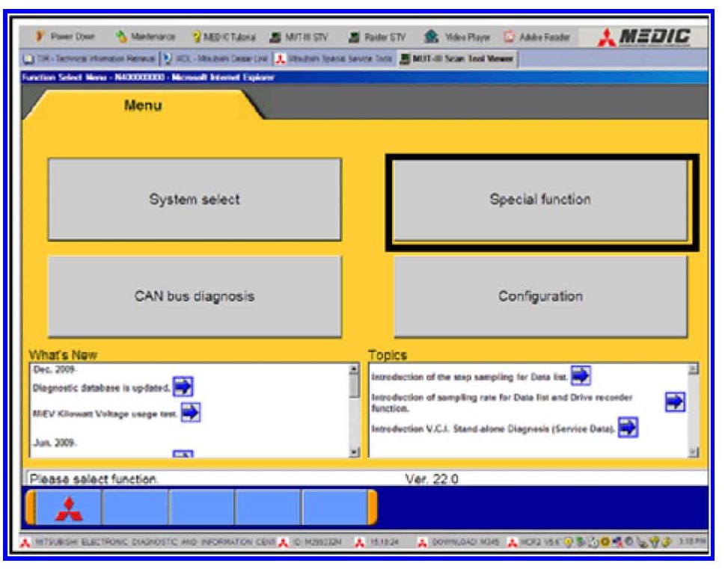Viewport: 728px width, 569px height.
Task: Click arrow next to 'Diagnostic database is updated'
Action: (x=183, y=387)
